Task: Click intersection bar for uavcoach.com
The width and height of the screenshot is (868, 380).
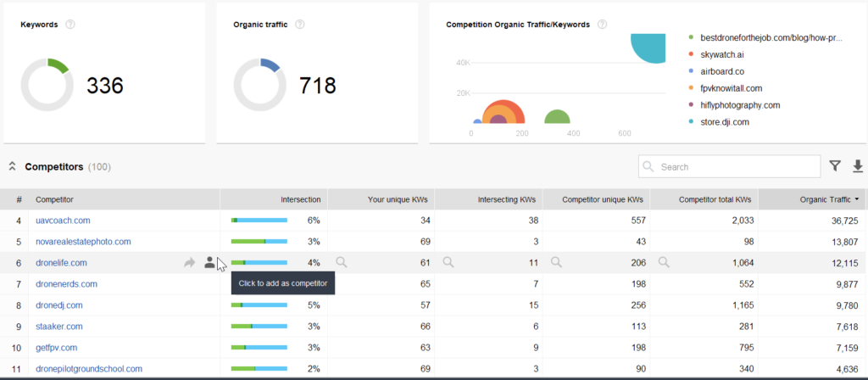Action: (x=259, y=221)
